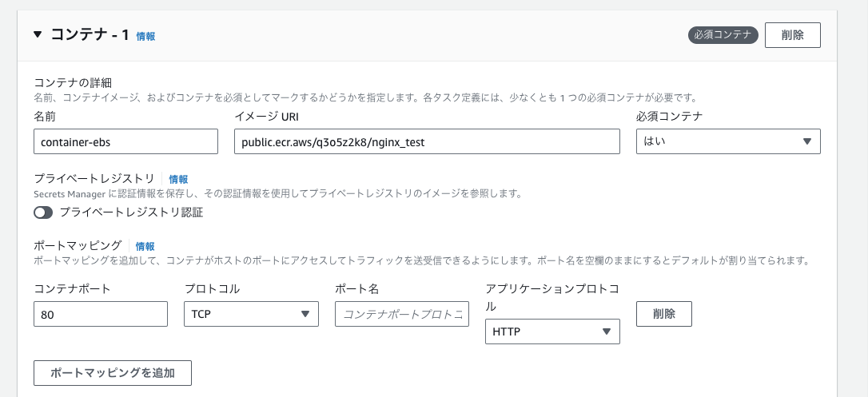Click the コンテナポート field with 80
The image size is (868, 397).
[101, 314]
